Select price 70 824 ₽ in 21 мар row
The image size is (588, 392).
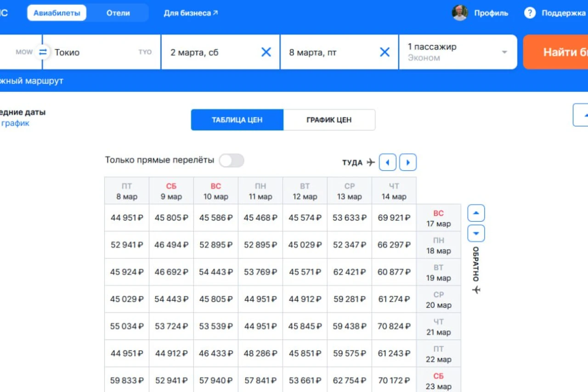[x=394, y=326]
